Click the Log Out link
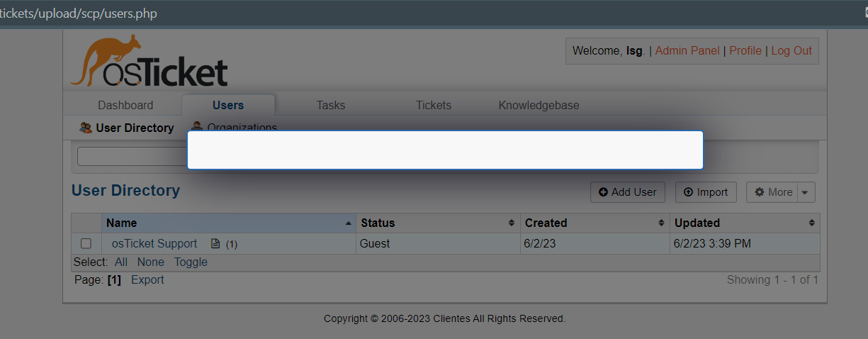This screenshot has width=868, height=339. point(791,51)
